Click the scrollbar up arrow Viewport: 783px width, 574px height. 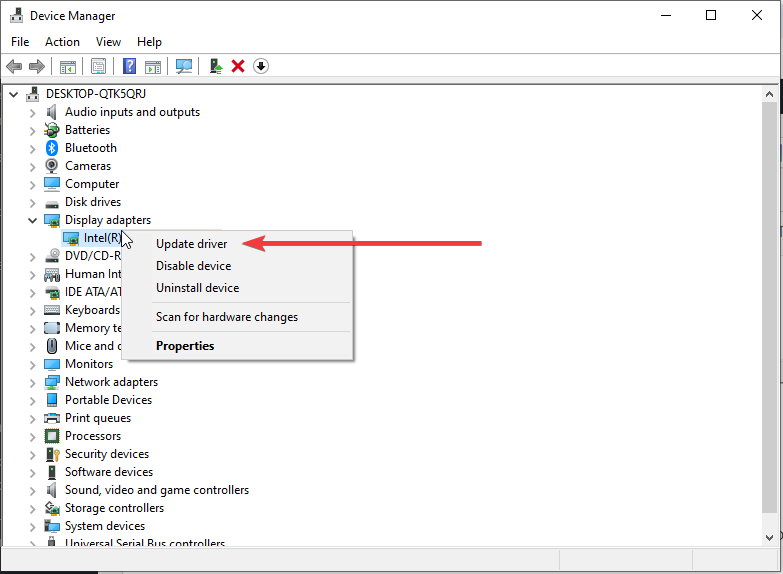pos(769,94)
